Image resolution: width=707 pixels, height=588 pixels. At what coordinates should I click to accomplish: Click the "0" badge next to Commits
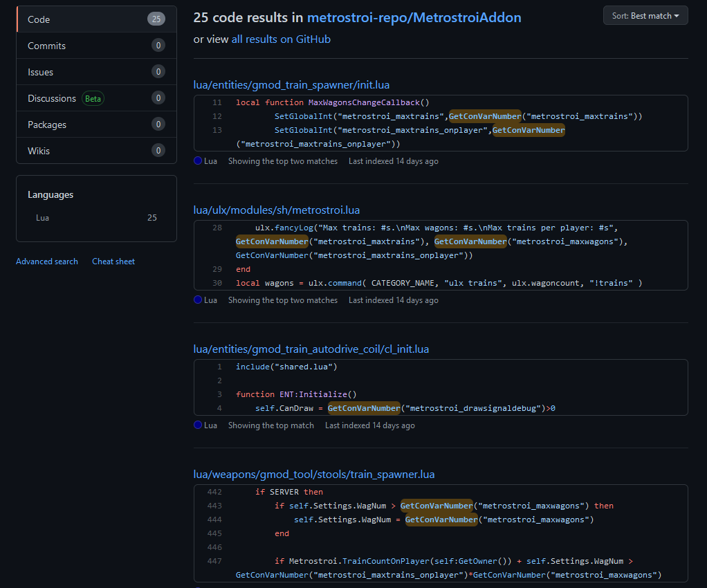click(158, 45)
